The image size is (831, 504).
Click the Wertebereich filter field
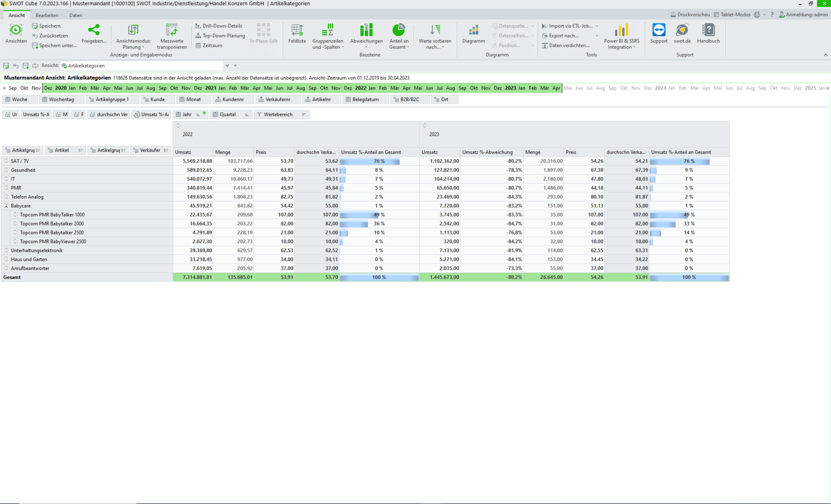278,114
